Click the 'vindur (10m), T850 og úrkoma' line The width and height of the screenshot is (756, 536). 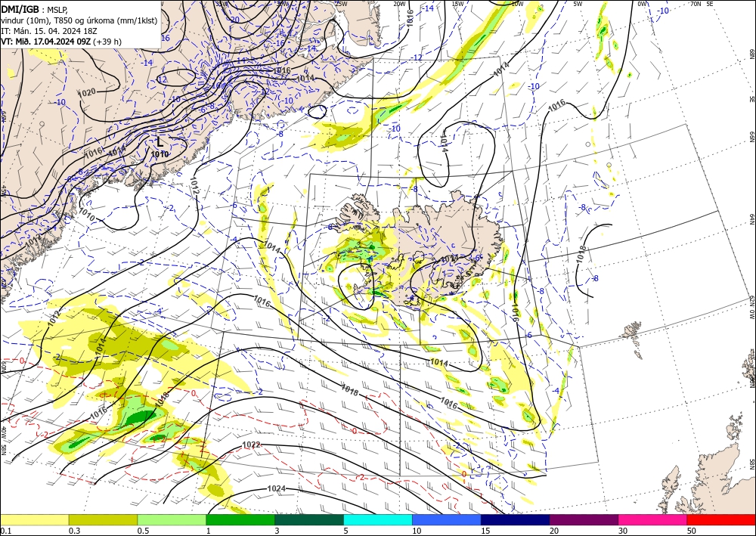coord(79,20)
